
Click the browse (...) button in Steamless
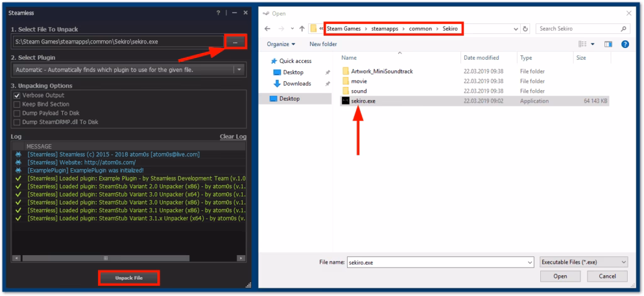235,42
